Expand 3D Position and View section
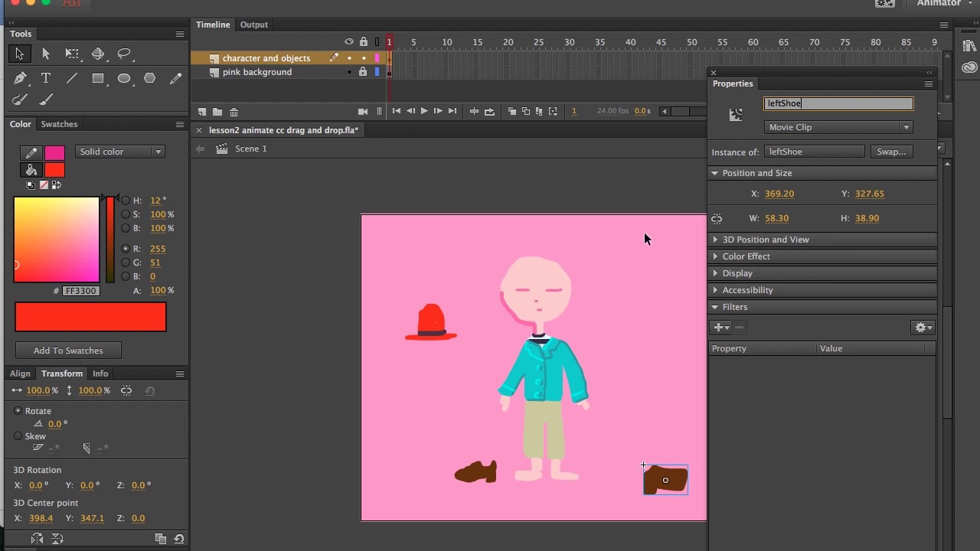 715,240
